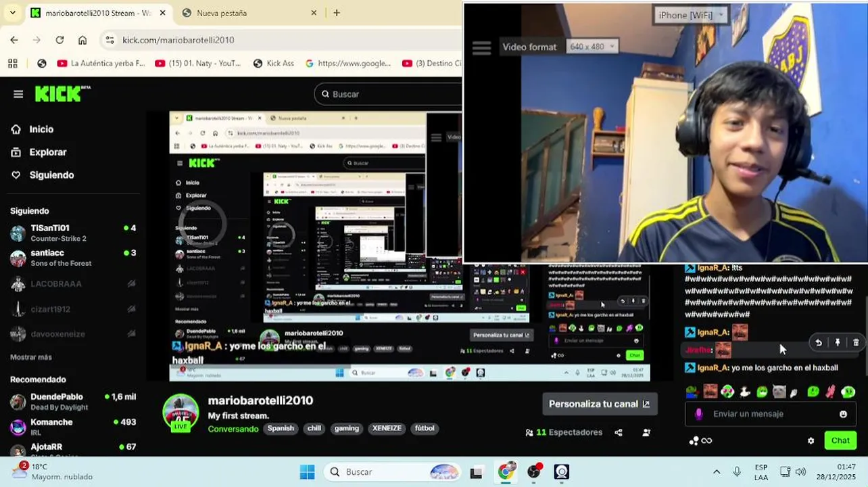
Task: Reload the current page
Action: click(x=59, y=40)
